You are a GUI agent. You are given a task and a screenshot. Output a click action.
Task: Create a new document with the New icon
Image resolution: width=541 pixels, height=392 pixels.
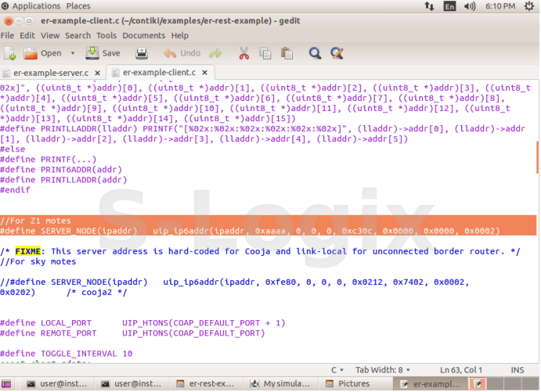pyautogui.click(x=10, y=53)
